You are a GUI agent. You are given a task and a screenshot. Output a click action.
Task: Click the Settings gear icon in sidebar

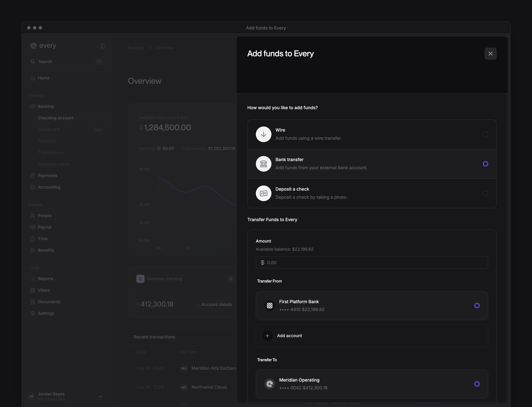pos(32,313)
